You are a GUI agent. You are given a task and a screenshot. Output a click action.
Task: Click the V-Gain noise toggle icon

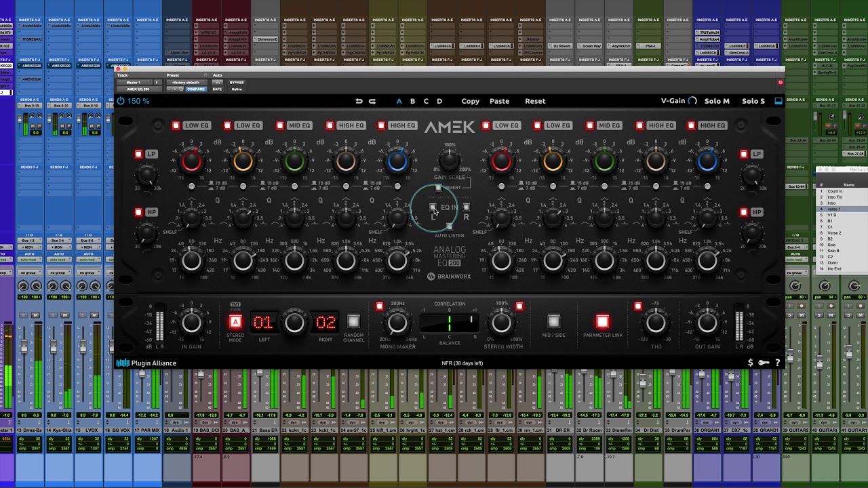tap(692, 101)
